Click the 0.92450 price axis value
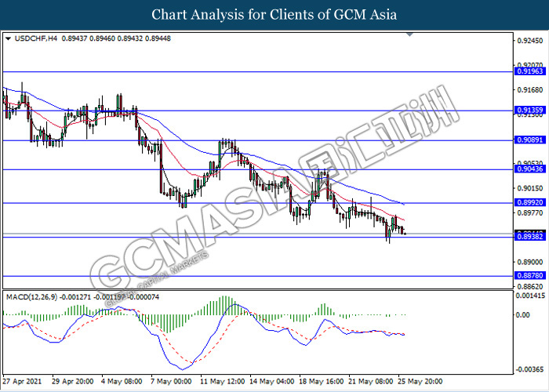 coord(529,41)
